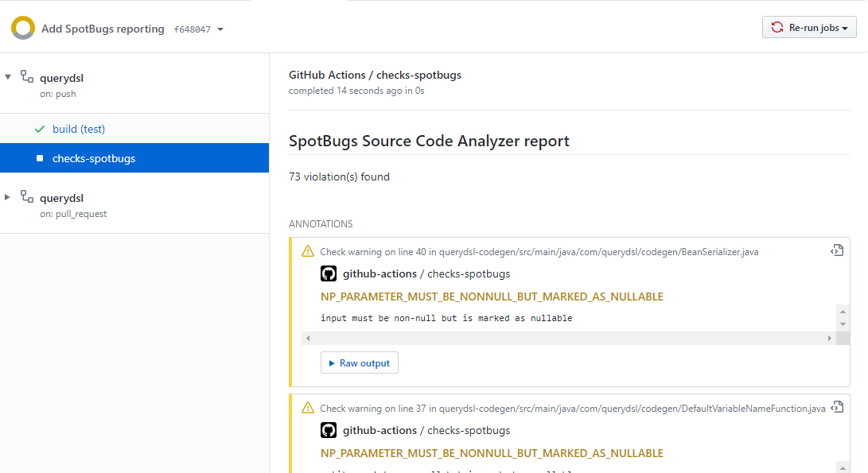This screenshot has height=473, width=868.
Task: Expand the querydsl on: pull_request workflow
Action: tap(8, 197)
